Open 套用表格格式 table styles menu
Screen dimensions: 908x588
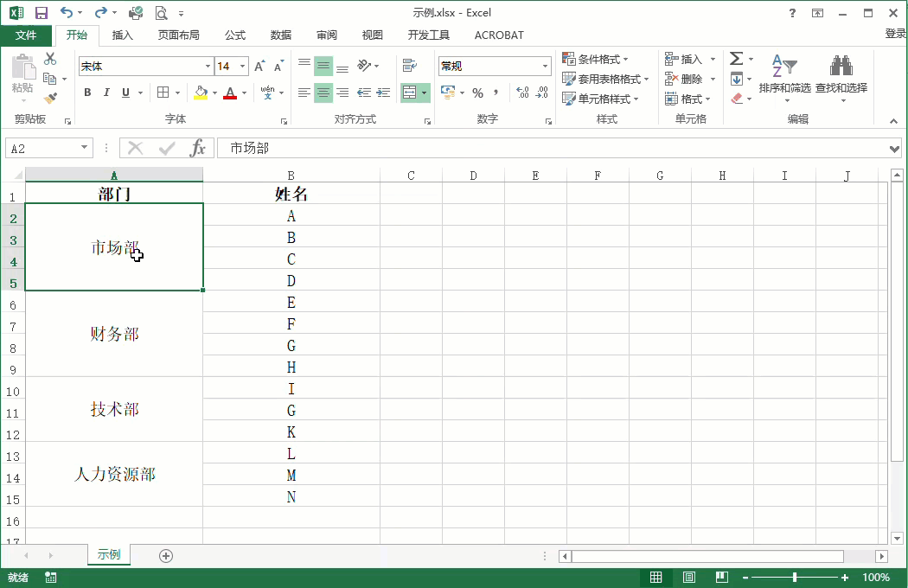point(605,79)
